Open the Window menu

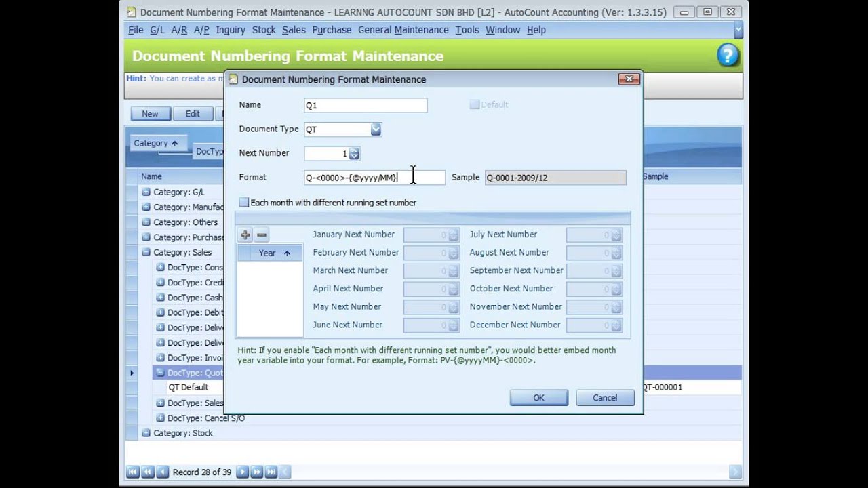coord(502,30)
